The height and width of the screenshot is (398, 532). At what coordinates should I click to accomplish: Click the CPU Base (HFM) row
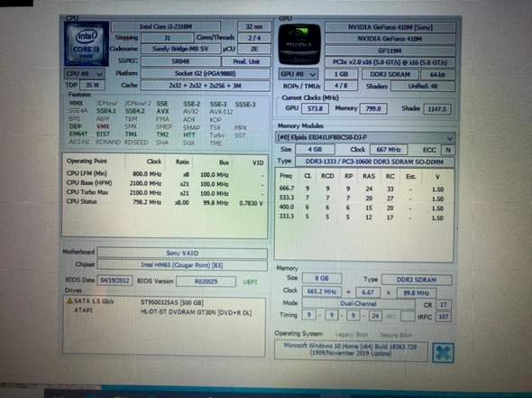click(165, 183)
